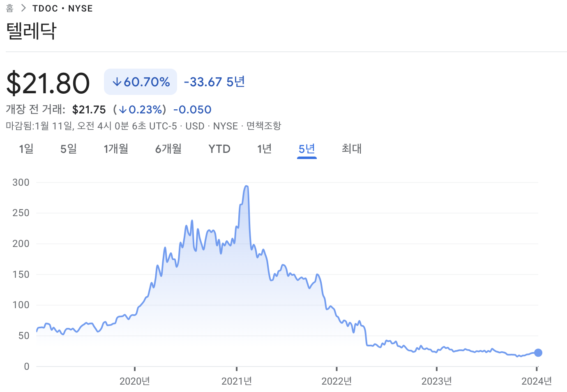Click the active 5년 tab
The height and width of the screenshot is (392, 567).
coord(307,149)
